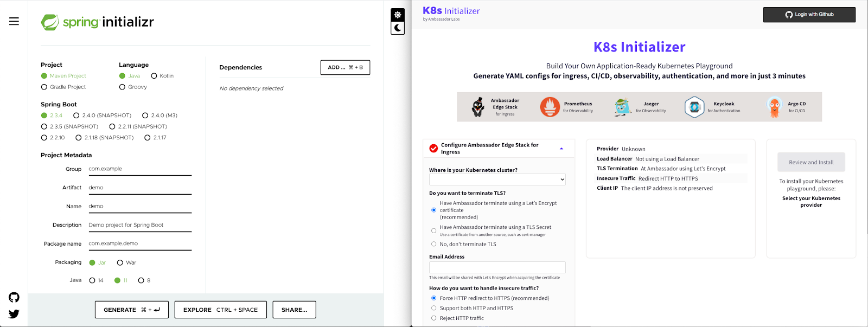The width and height of the screenshot is (868, 327).
Task: Select War packaging option
Action: pos(120,262)
